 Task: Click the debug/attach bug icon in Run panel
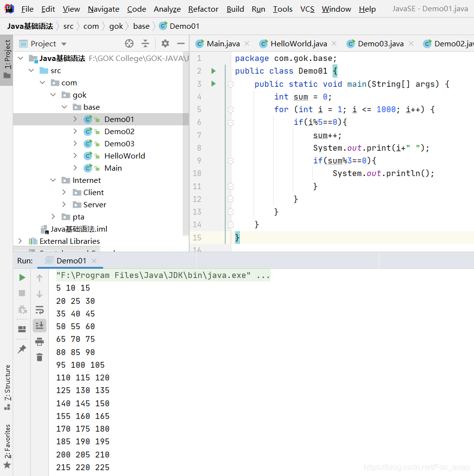click(22, 310)
